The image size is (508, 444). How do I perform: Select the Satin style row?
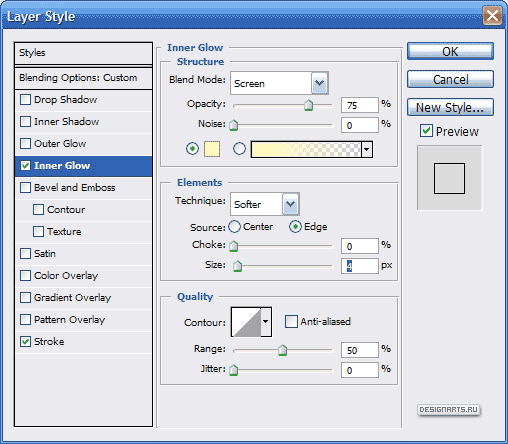(83, 254)
